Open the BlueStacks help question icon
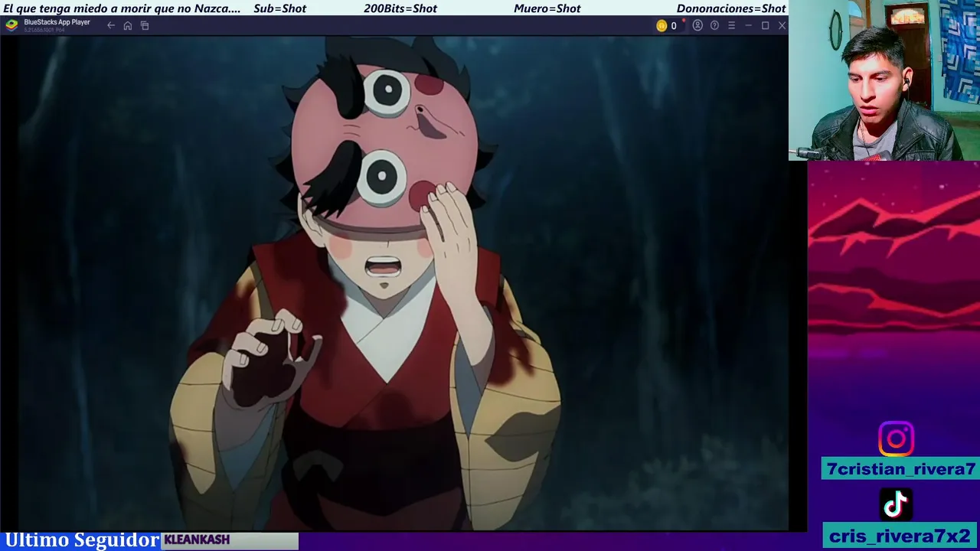 [714, 25]
